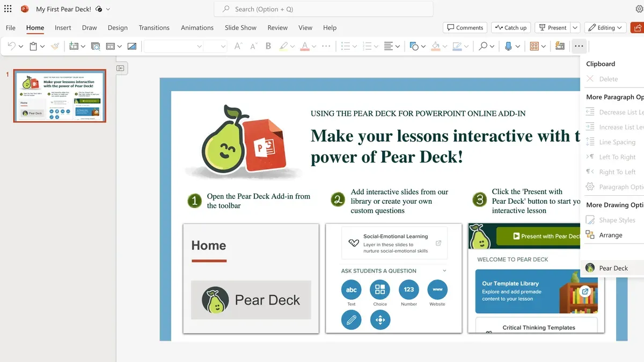The image size is (644, 362).
Task: Open the undo dropdown arrow
Action: (20, 47)
